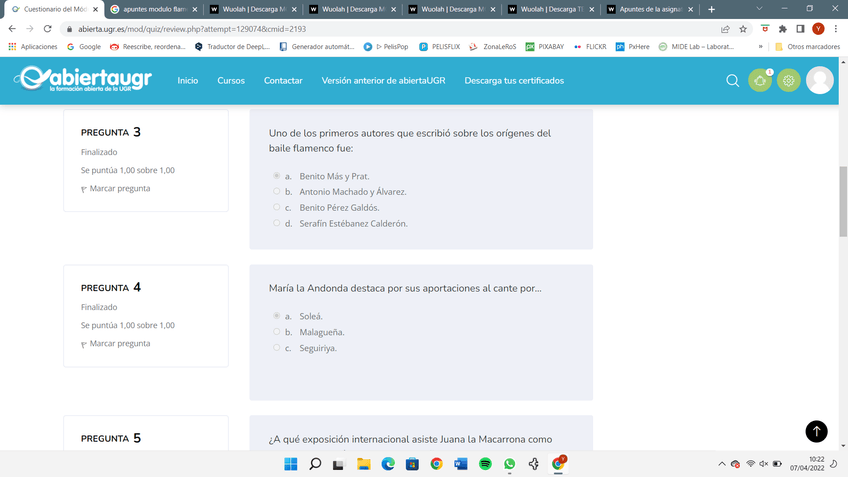Screen dimensions: 848x477
Task: Click Marcar pregunta for question 3
Action: click(x=116, y=188)
